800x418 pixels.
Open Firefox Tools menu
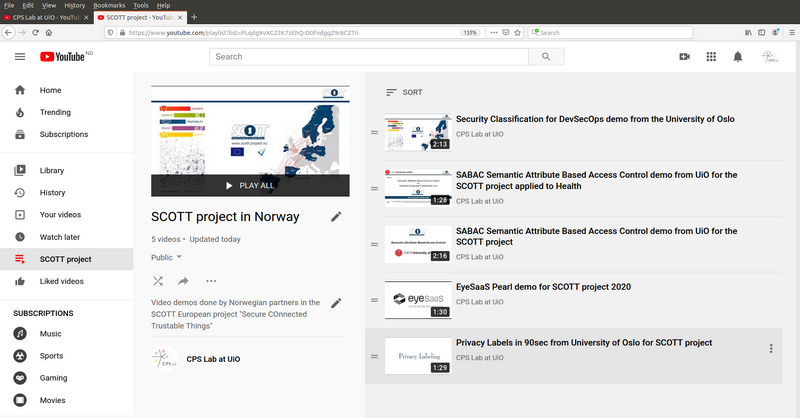tap(141, 5)
